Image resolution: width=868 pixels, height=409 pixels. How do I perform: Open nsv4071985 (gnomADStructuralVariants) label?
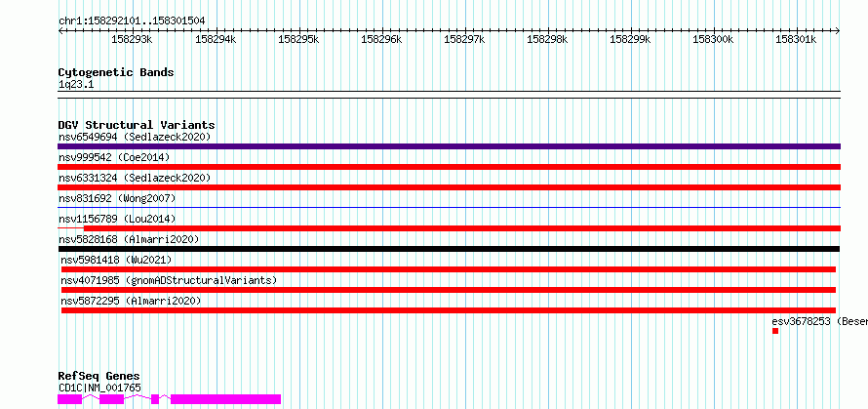169,280
